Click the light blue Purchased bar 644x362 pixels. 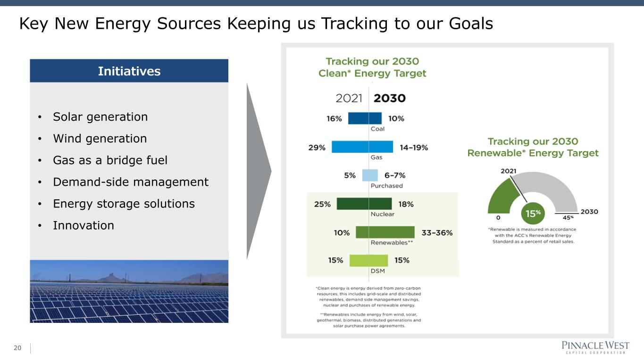[x=370, y=175]
